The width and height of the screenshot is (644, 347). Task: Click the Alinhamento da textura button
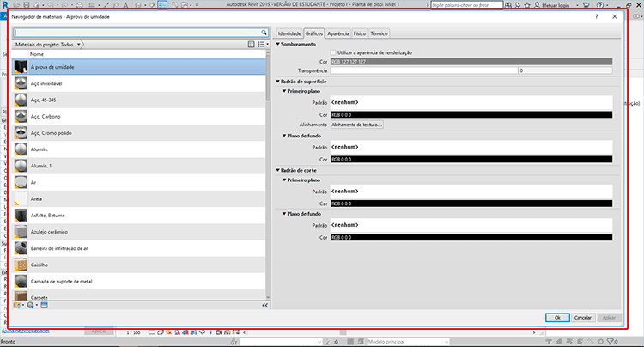357,125
